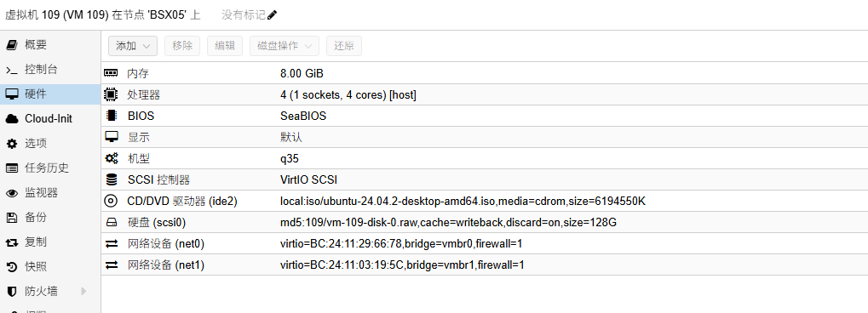Open the 快照 snapshot history icon
This screenshot has height=313, width=868.
click(12, 267)
